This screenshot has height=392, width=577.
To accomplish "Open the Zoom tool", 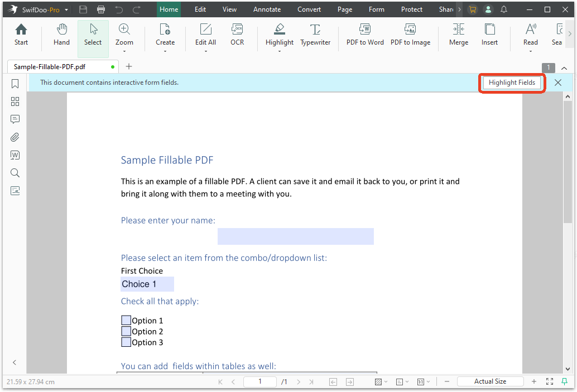I will [x=124, y=35].
